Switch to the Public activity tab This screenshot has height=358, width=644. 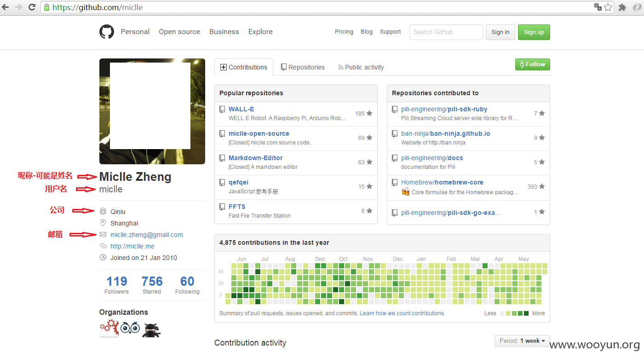(x=361, y=67)
